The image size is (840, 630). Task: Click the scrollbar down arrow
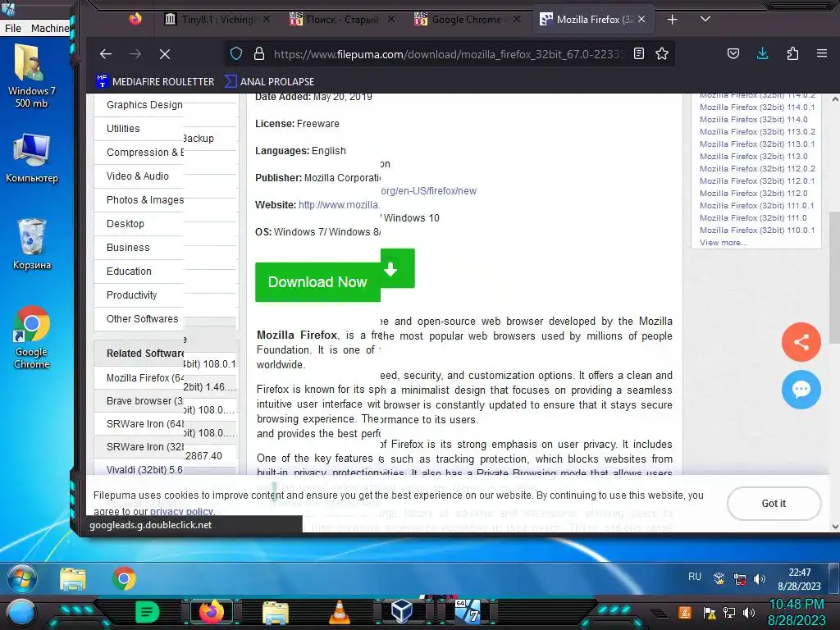click(x=834, y=527)
